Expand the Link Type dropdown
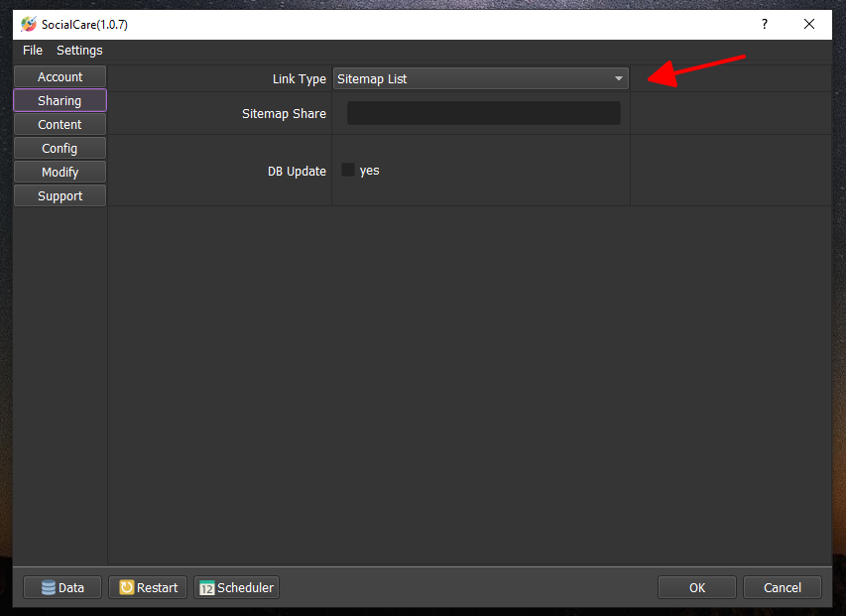The width and height of the screenshot is (846, 616). point(481,78)
